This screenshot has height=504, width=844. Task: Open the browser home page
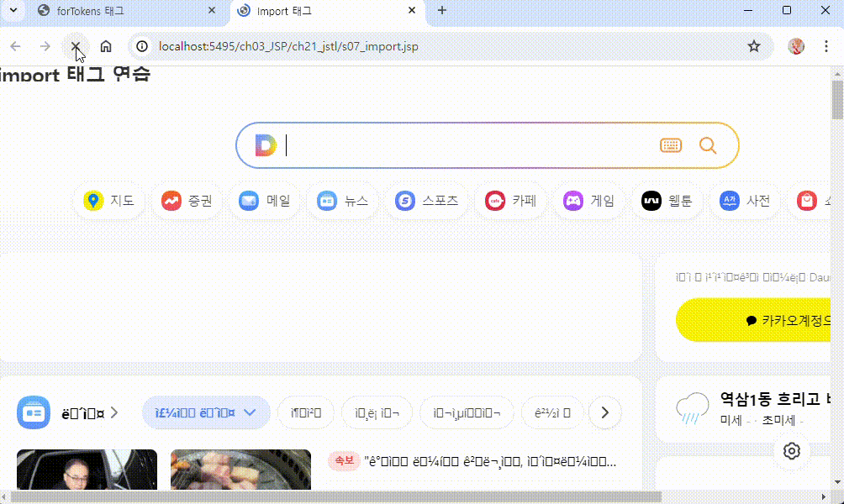[106, 46]
